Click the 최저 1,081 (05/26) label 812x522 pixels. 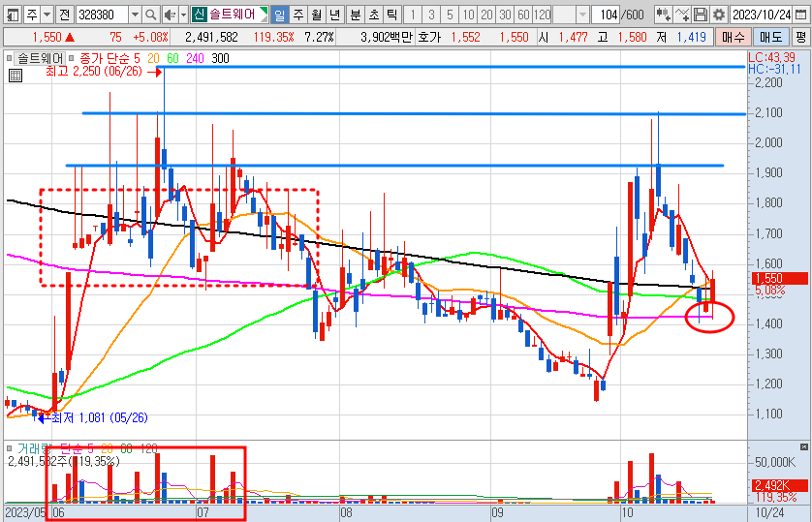(100, 417)
